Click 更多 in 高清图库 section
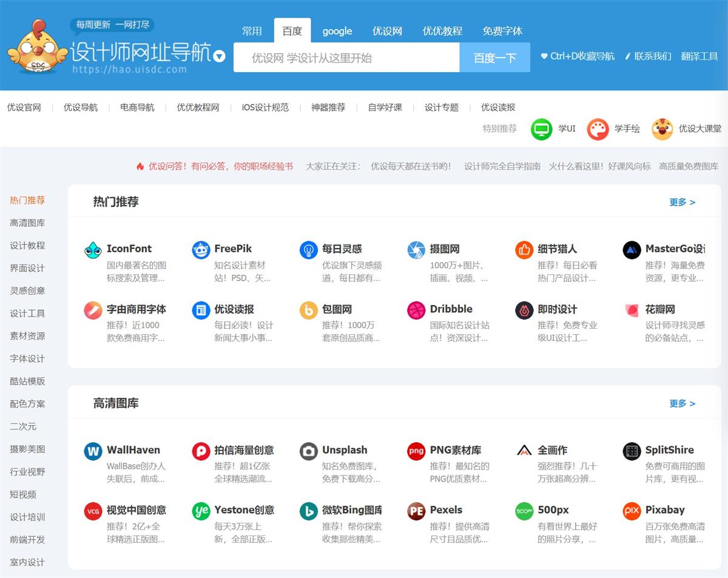Viewport: 728px width, 578px height. pyautogui.click(x=682, y=403)
